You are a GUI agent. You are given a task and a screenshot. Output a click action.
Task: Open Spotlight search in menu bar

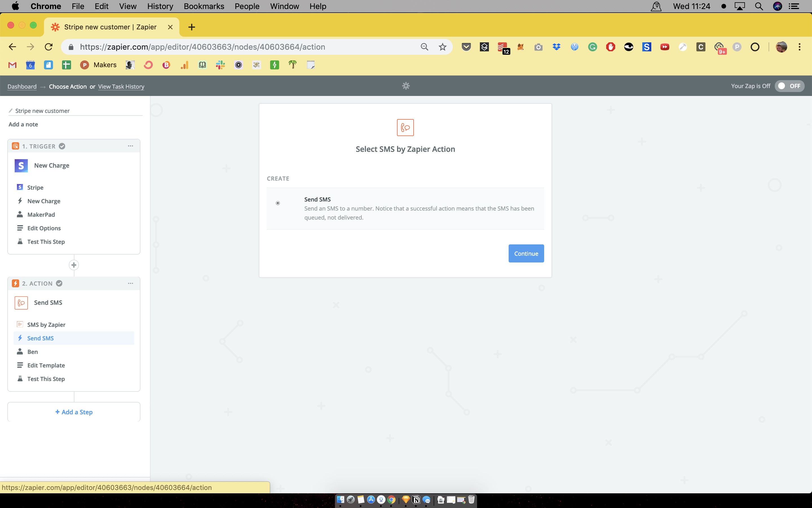click(759, 6)
